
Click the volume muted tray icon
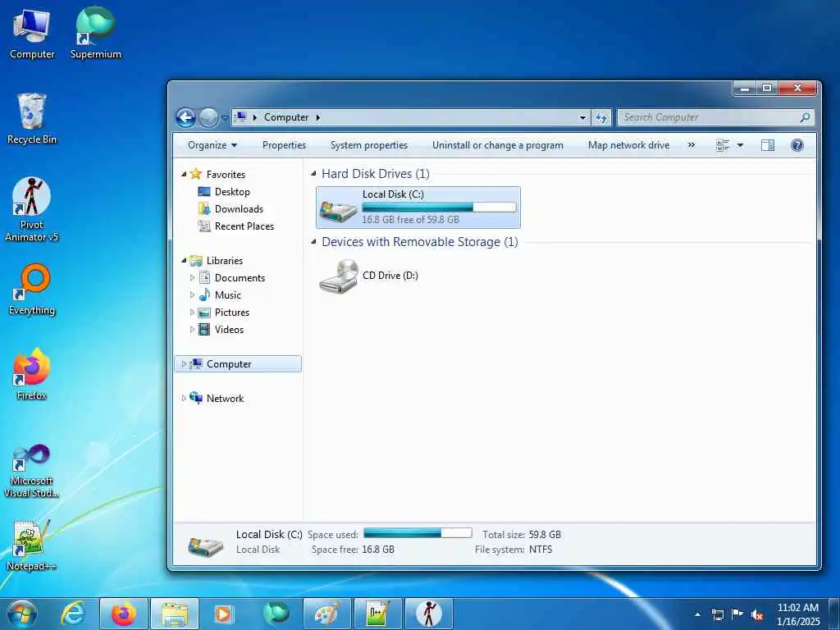[757, 614]
